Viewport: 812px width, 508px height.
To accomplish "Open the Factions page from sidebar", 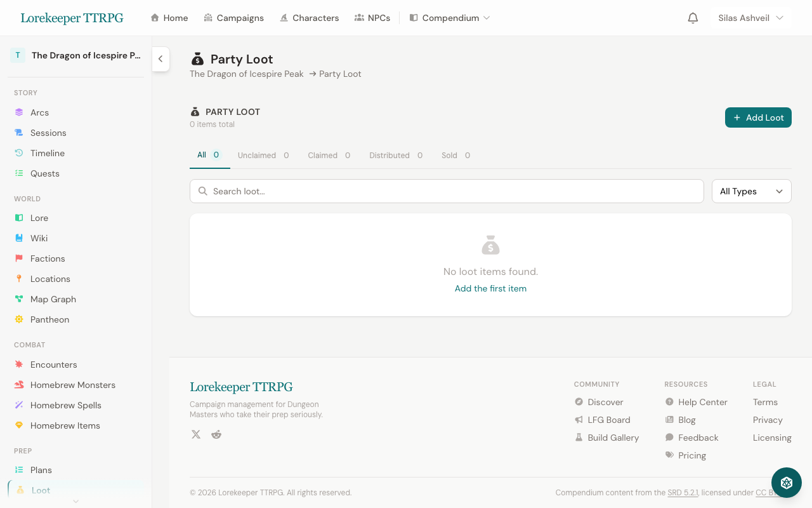I will (48, 258).
